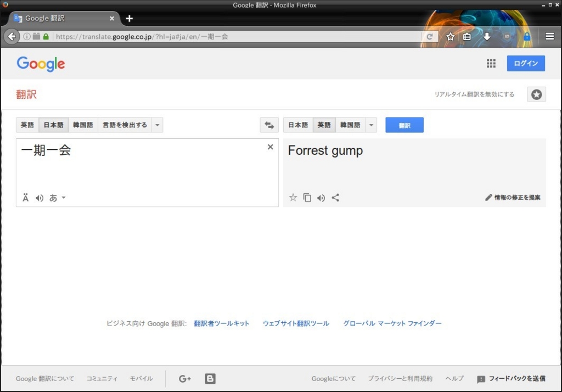The height and width of the screenshot is (392, 562).
Task: Bookmark this page with toolbar star
Action: [451, 36]
